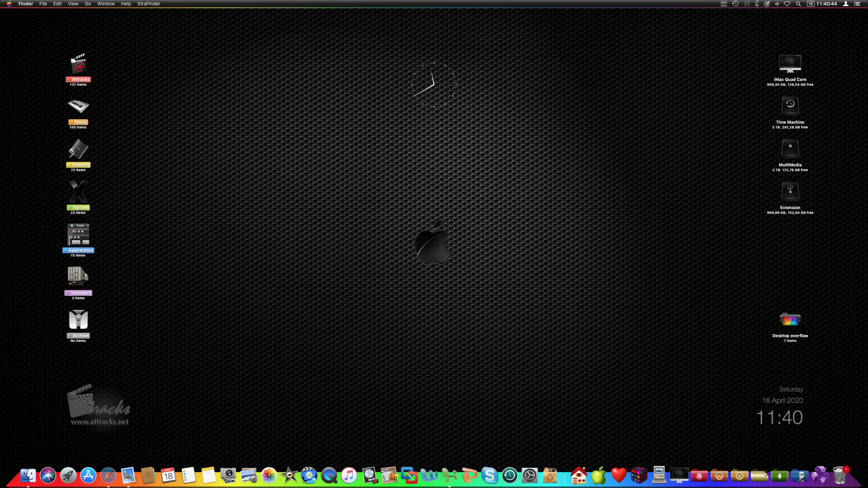Open the Archive desktop folder
The height and width of the screenshot is (488, 868).
point(78,320)
